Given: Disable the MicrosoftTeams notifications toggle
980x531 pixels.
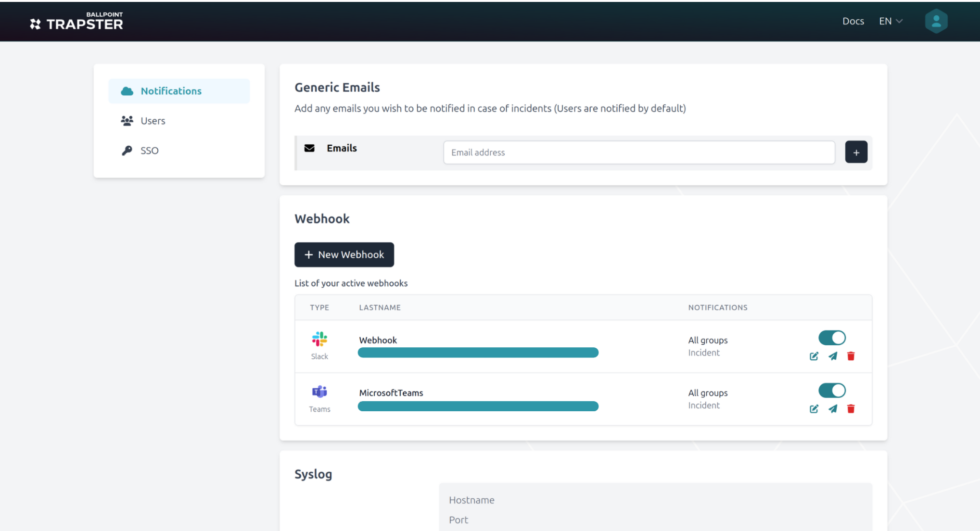Looking at the screenshot, I should click(832, 390).
